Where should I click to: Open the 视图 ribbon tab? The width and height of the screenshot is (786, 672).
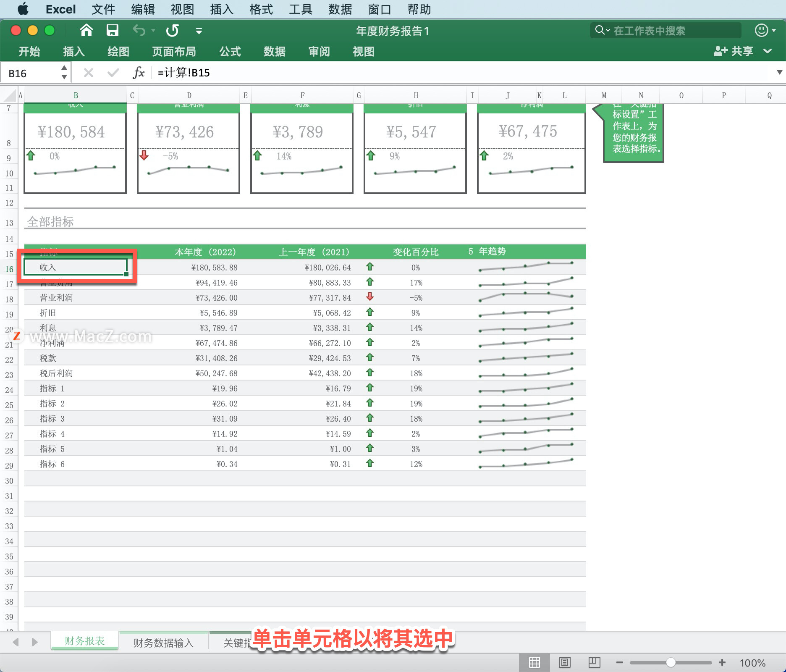point(364,52)
